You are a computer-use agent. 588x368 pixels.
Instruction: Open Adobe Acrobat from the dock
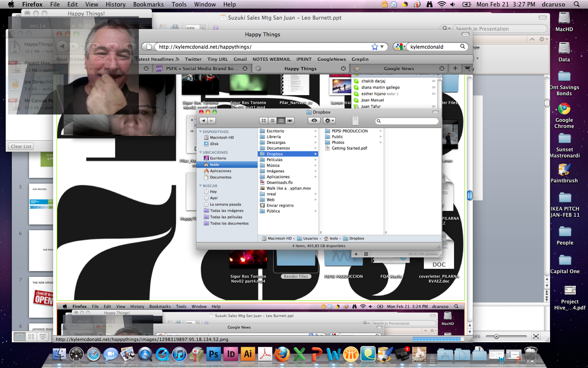click(265, 354)
